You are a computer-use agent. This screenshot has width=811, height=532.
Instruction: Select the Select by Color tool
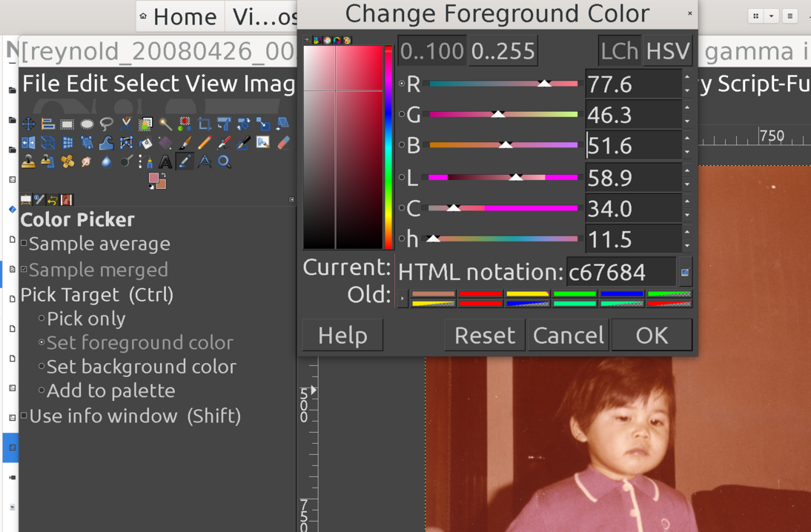pyautogui.click(x=185, y=124)
